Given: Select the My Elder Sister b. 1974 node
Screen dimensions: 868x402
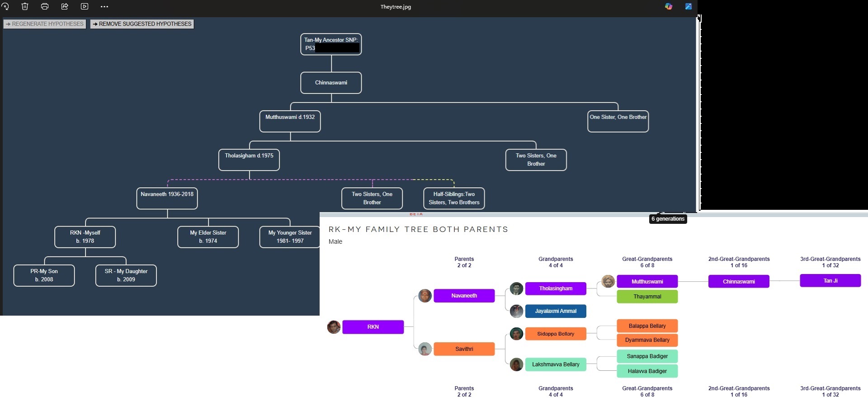Looking at the screenshot, I should coord(208,237).
